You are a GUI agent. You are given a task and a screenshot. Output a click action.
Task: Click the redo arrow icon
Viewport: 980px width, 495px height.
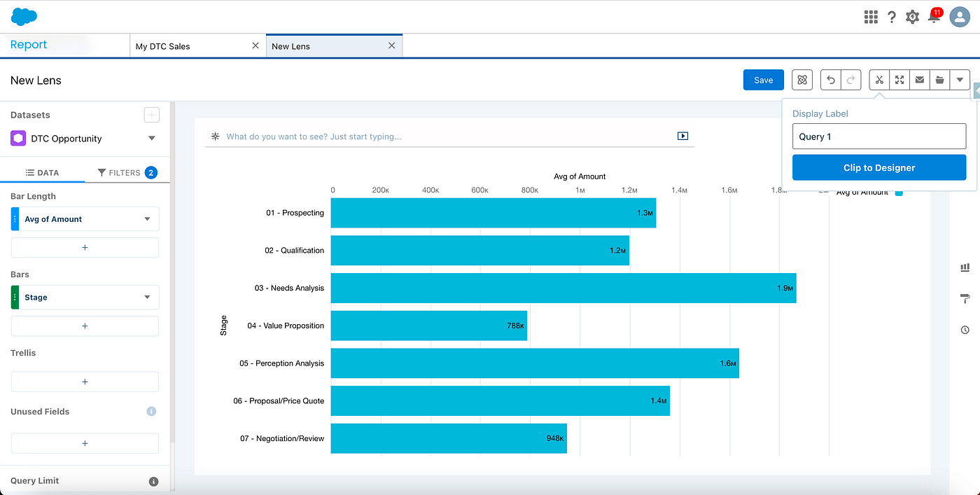(850, 80)
